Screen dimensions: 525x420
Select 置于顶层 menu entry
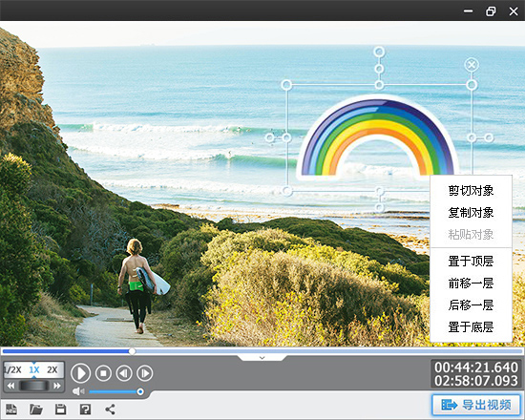pos(471,261)
